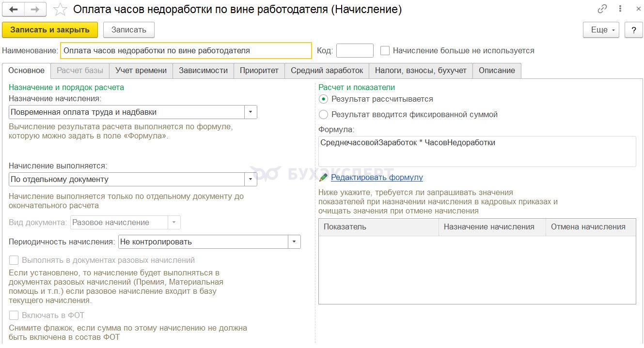The image size is (644, 348).
Task: Click the pencil icon beside the formula link
Action: [x=323, y=178]
